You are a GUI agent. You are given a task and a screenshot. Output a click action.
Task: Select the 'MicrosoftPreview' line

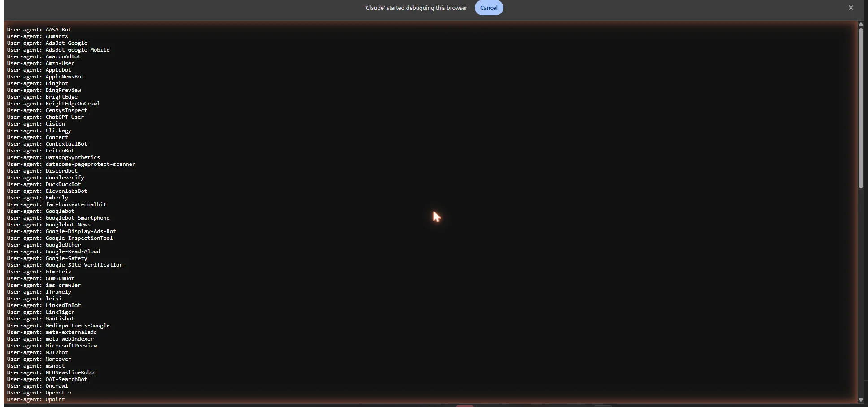52,346
